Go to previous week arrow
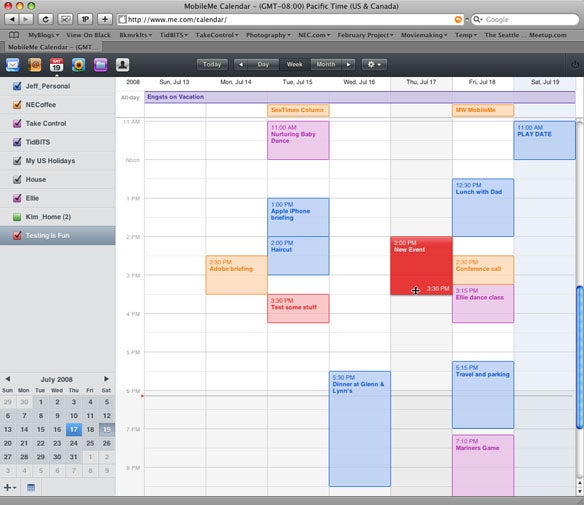This screenshot has height=505, width=584. pyautogui.click(x=241, y=64)
